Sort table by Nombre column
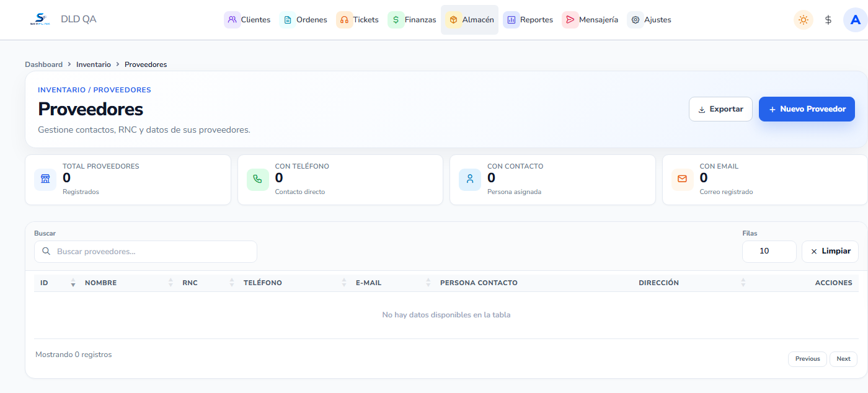The width and height of the screenshot is (868, 393). point(127,283)
